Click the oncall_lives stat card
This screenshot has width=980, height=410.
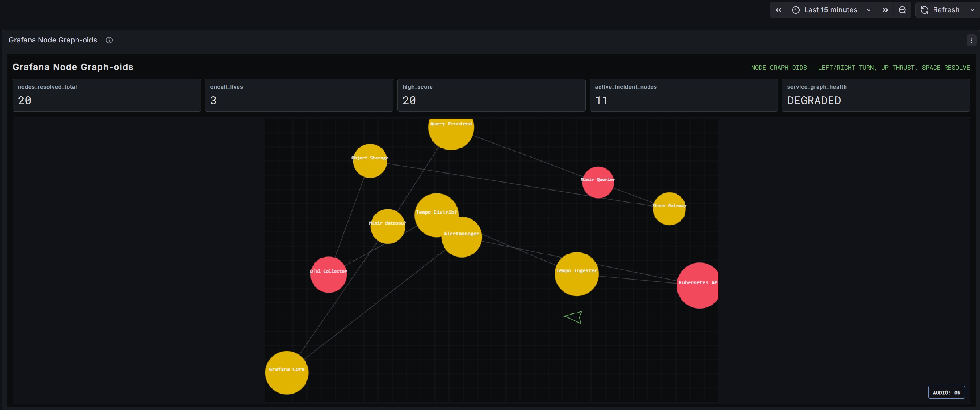299,95
